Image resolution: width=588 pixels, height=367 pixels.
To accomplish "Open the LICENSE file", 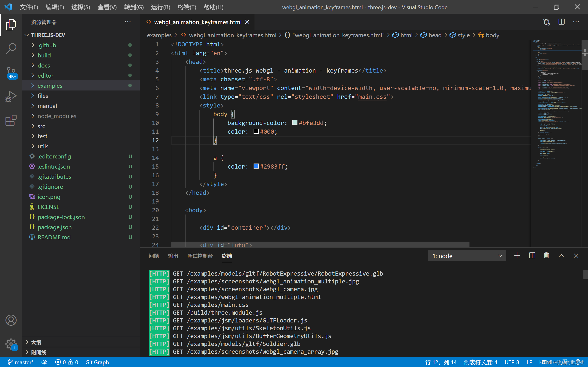I will (81, 207).
